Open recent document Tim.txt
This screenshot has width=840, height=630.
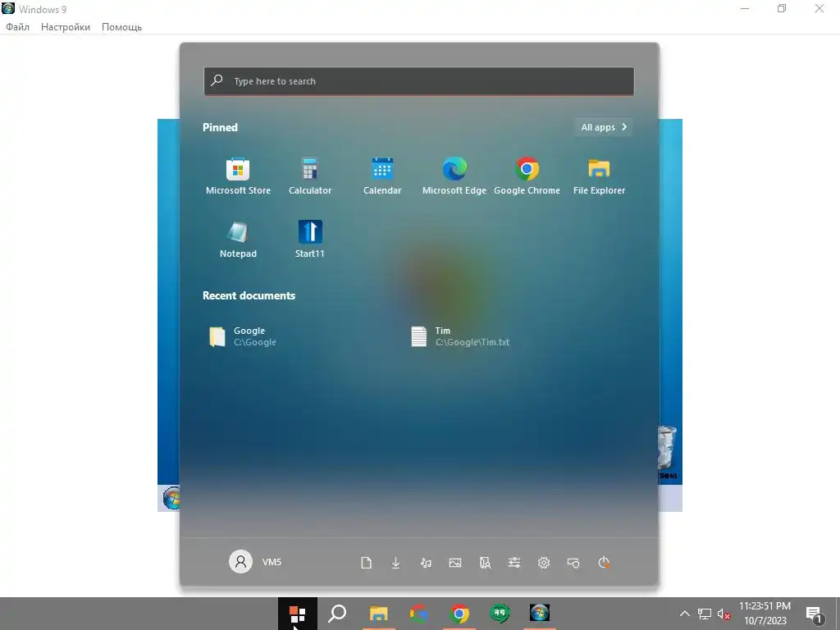point(461,336)
